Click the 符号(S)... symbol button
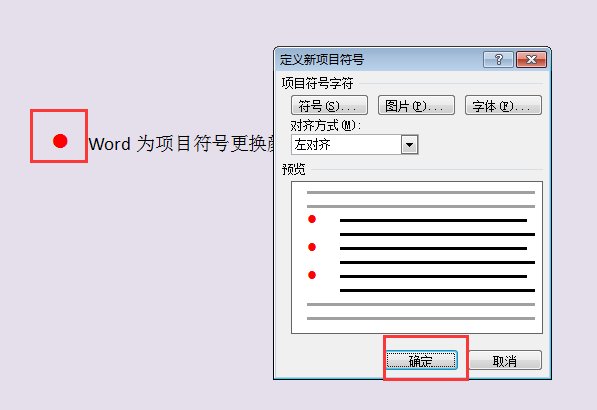597x410 pixels. 329,105
